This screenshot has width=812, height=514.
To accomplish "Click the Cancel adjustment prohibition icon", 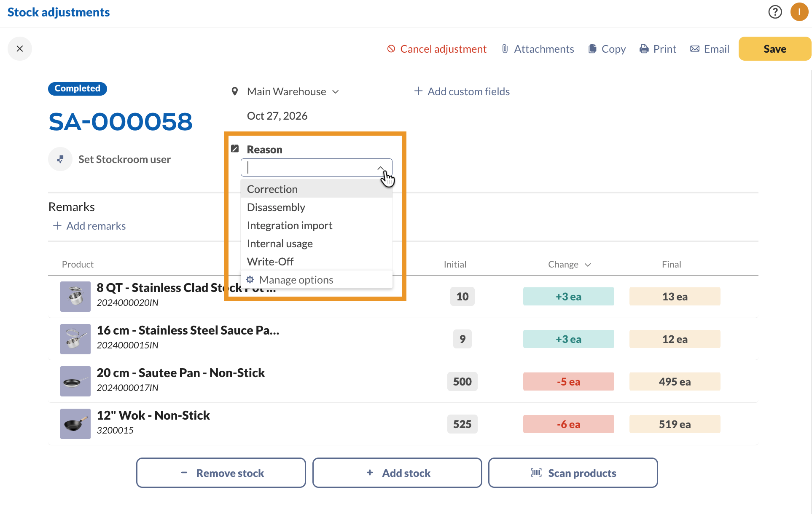I will (391, 49).
